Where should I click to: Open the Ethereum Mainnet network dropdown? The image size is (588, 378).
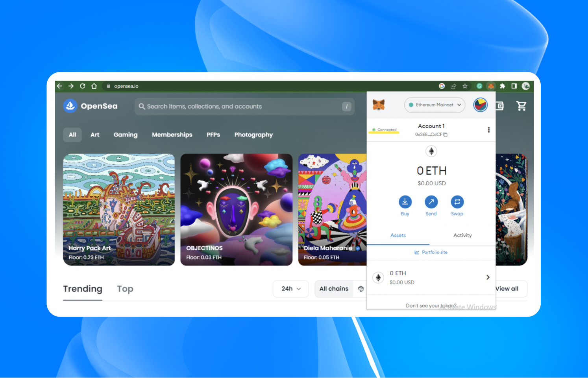[435, 105]
